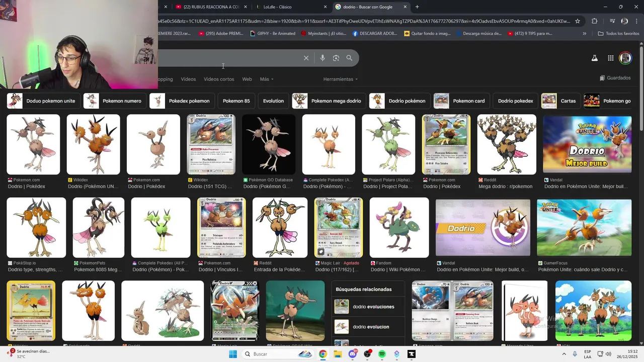Select the Dodrio pokedex suggestion chip
Image resolution: width=644 pixels, height=362 pixels.
516,101
